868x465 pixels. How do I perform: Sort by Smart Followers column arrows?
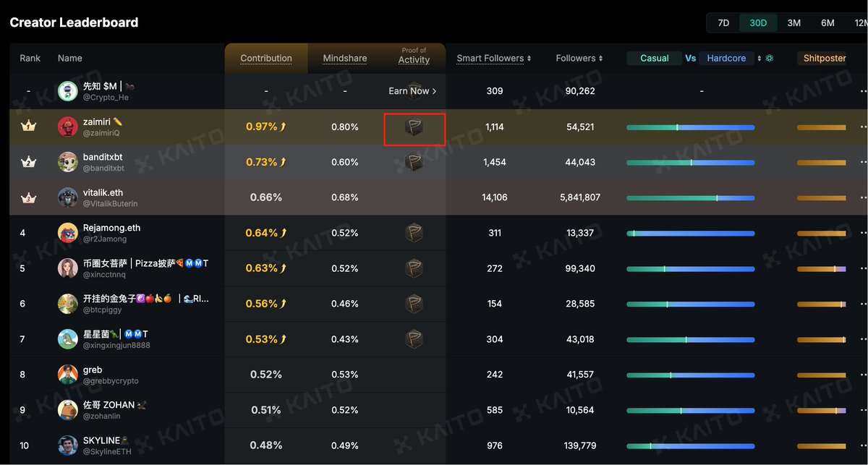[x=529, y=59]
